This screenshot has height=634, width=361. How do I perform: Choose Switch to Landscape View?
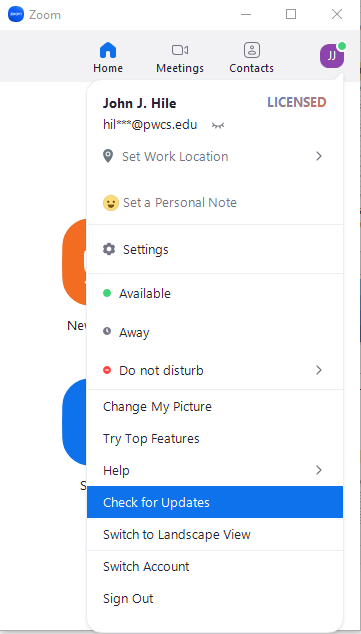tap(215, 534)
